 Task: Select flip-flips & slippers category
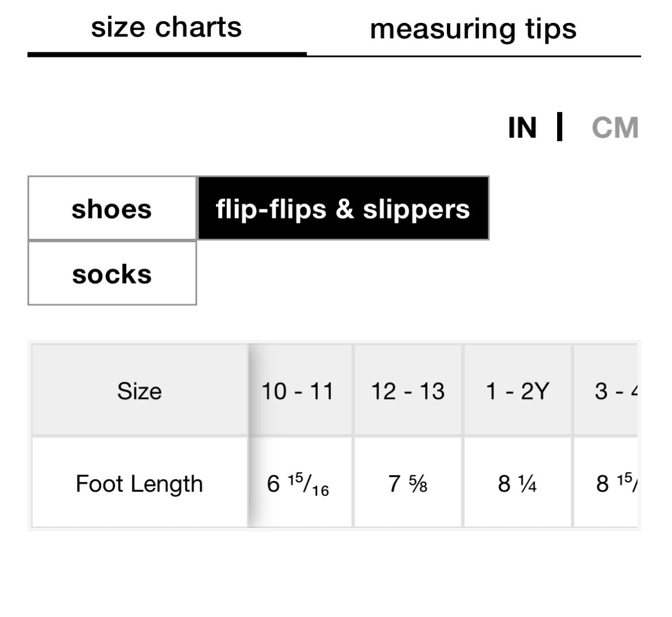click(343, 208)
